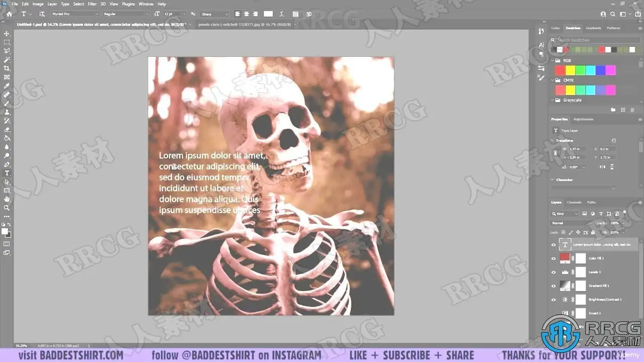The width and height of the screenshot is (644, 362).
Task: Switch to the Paths tab
Action: [x=592, y=203]
